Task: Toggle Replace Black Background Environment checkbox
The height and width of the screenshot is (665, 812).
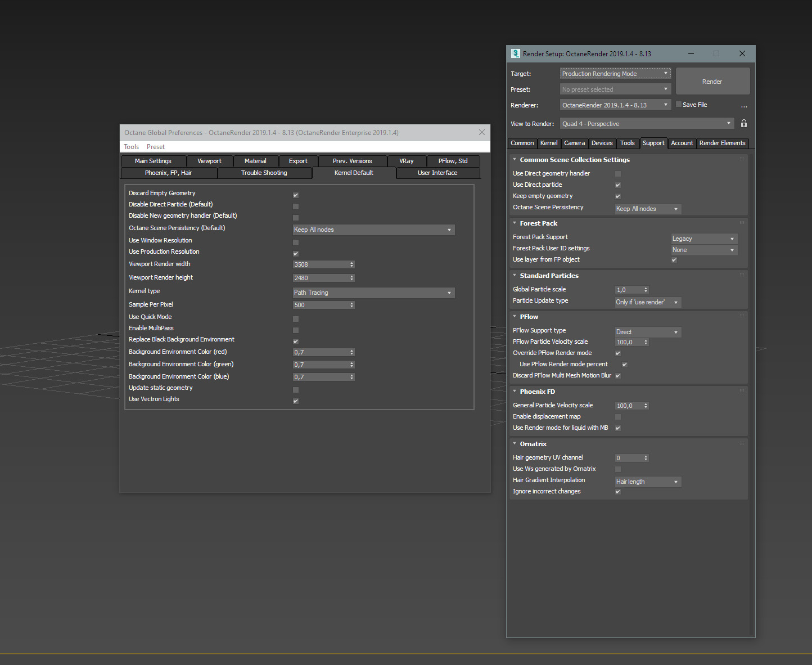Action: [x=296, y=342]
